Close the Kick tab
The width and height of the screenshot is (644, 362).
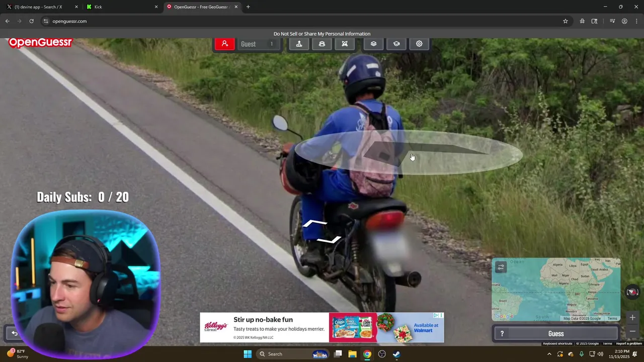156,7
